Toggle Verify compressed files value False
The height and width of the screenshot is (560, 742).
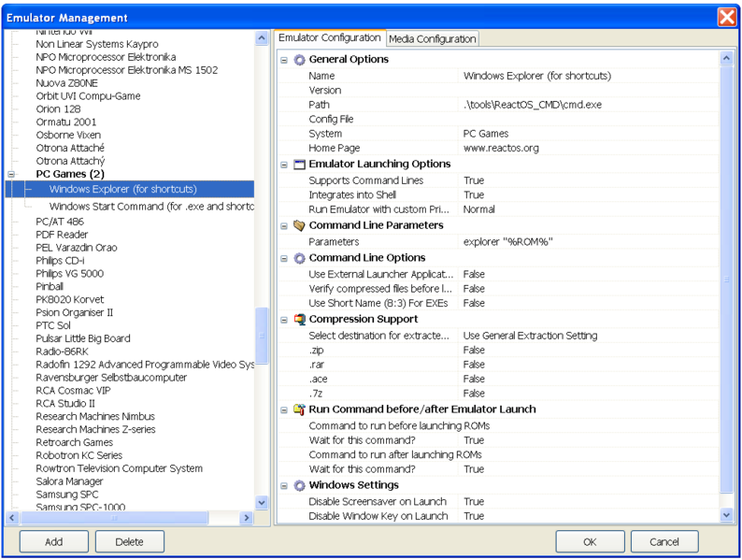tap(474, 289)
